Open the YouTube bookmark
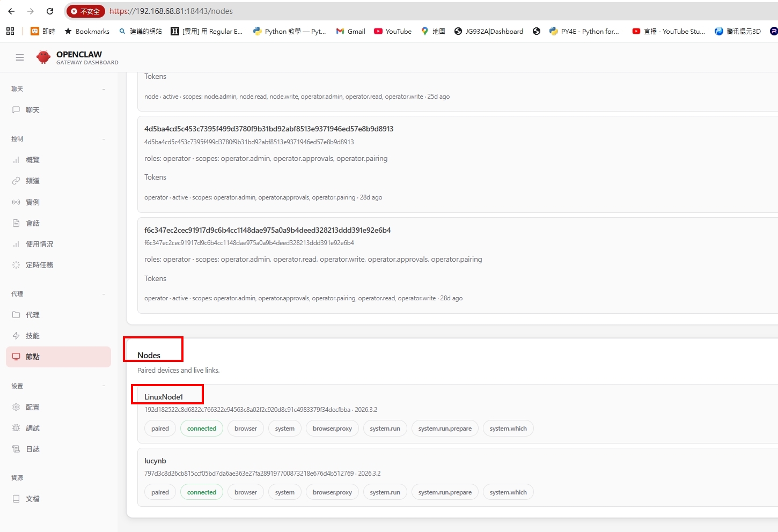This screenshot has width=778, height=532. [393, 32]
